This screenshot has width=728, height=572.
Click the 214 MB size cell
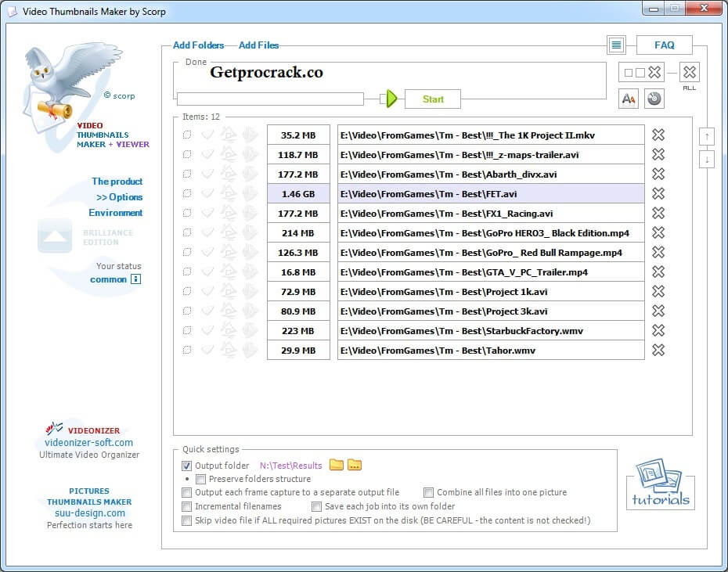coord(298,232)
